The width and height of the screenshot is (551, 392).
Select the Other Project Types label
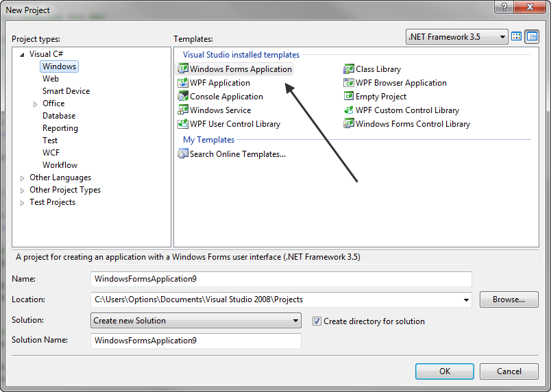point(65,190)
